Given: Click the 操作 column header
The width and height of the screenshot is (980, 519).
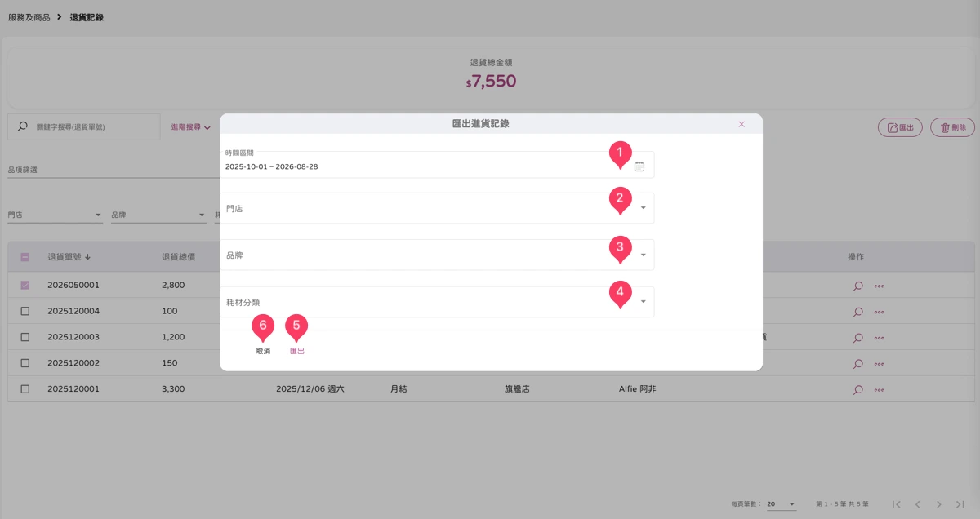Looking at the screenshot, I should pos(856,257).
